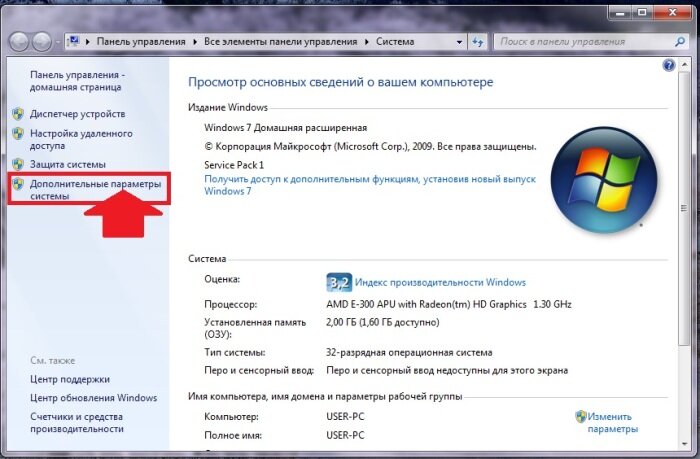This screenshot has width=700, height=459.
Task: Minimize the Система window
Action: pyautogui.click(x=620, y=13)
